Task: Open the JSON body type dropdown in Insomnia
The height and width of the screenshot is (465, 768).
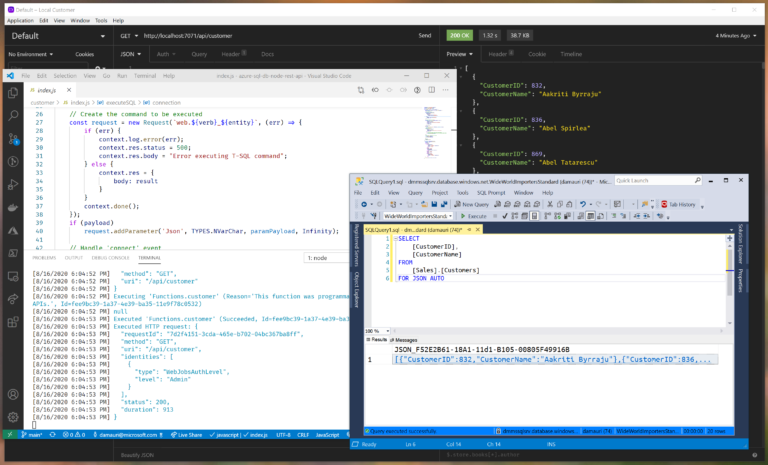Action: click(x=131, y=54)
